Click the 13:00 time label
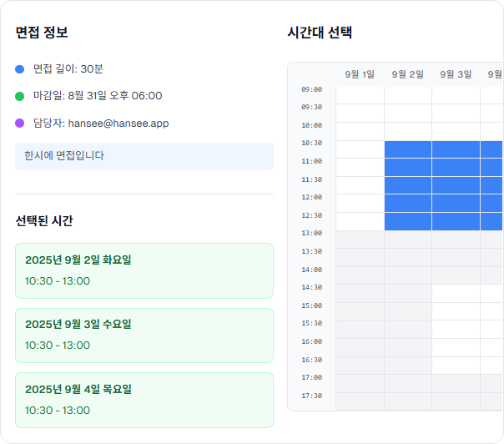The width and height of the screenshot is (504, 444). coord(311,233)
